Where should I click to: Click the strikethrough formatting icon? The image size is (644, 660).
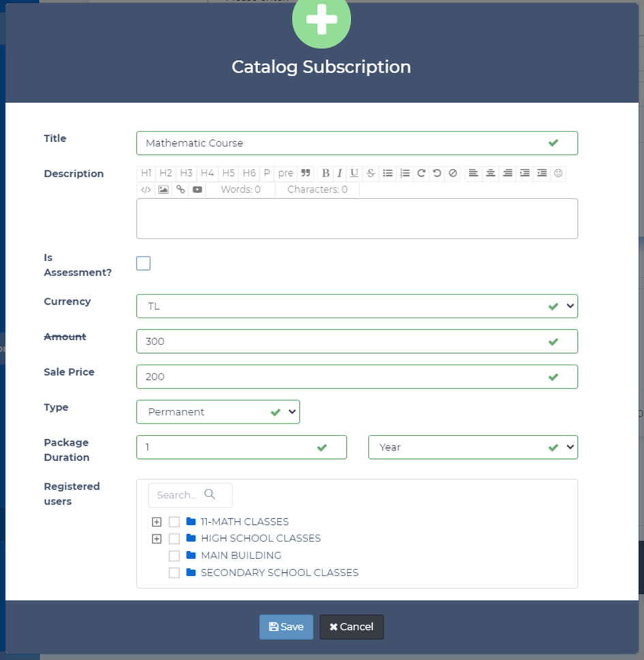point(370,173)
